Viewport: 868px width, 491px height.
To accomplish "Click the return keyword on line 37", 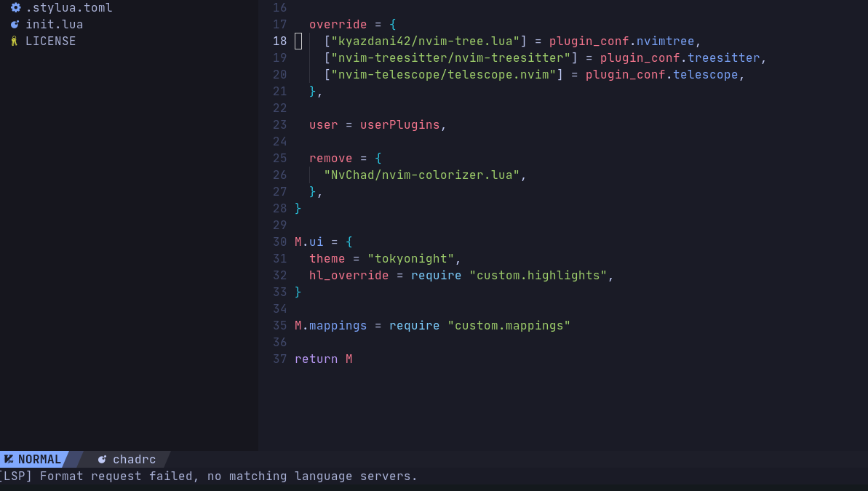I will pyautogui.click(x=316, y=359).
